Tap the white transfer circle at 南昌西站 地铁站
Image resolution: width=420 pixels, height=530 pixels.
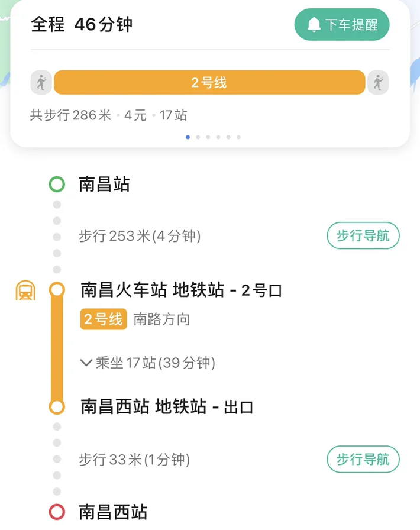pos(56,407)
